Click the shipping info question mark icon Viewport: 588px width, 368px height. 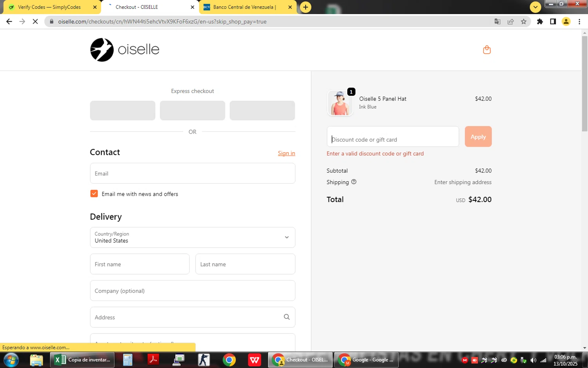coord(354,182)
